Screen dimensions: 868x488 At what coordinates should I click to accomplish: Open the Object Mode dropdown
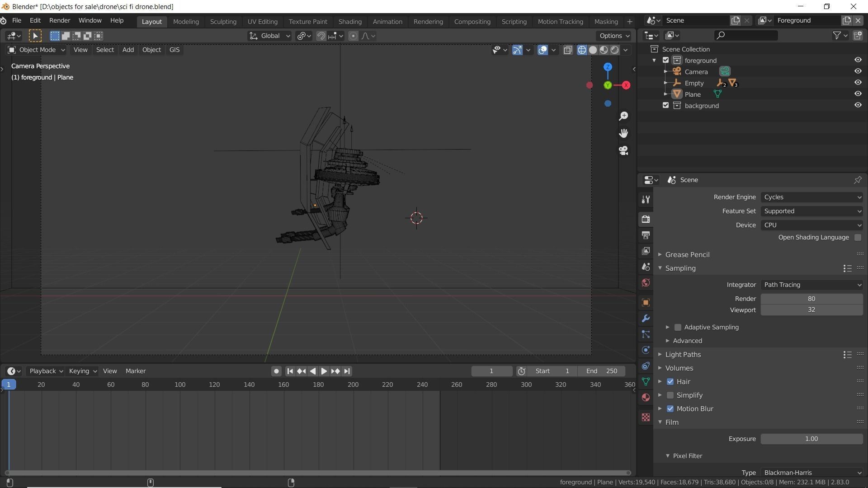tap(37, 50)
